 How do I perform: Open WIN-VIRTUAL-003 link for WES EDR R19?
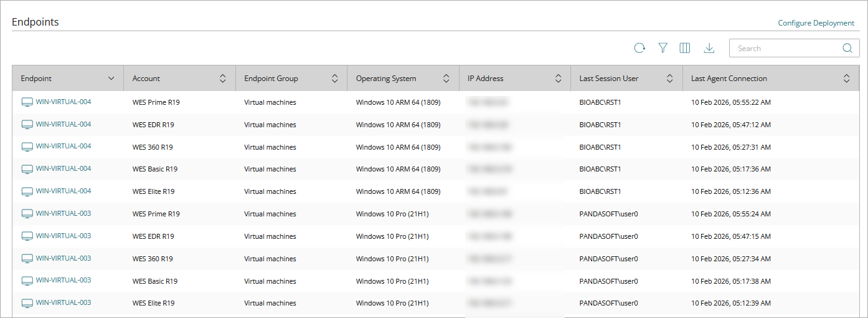64,236
